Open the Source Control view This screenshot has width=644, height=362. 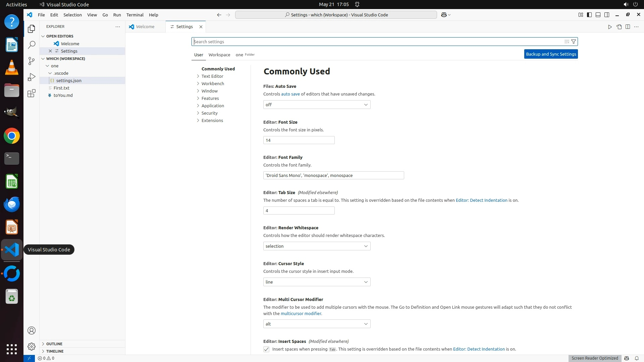click(x=32, y=61)
